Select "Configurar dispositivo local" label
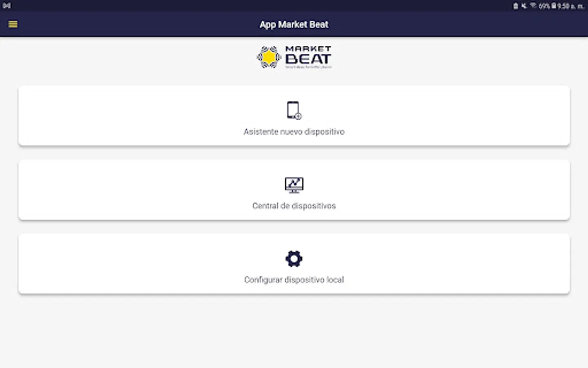The image size is (588, 368). (294, 280)
